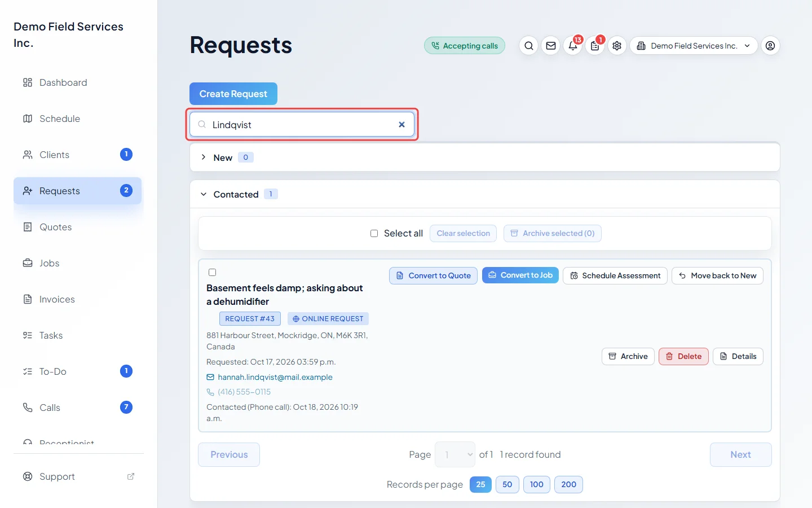The image size is (812, 508).
Task: Click the hannah.lindqvist@mail.example email link
Action: (x=275, y=377)
